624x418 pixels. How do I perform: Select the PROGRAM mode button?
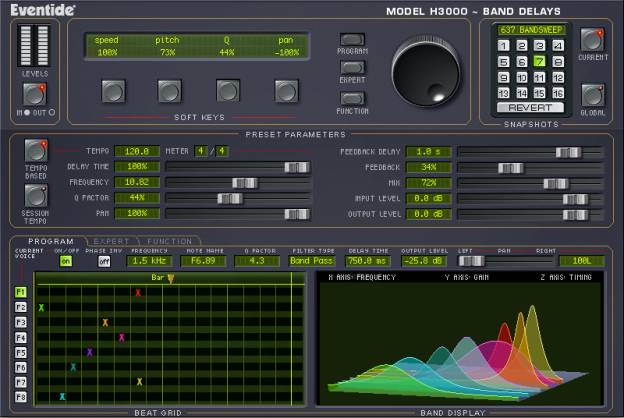point(352,39)
